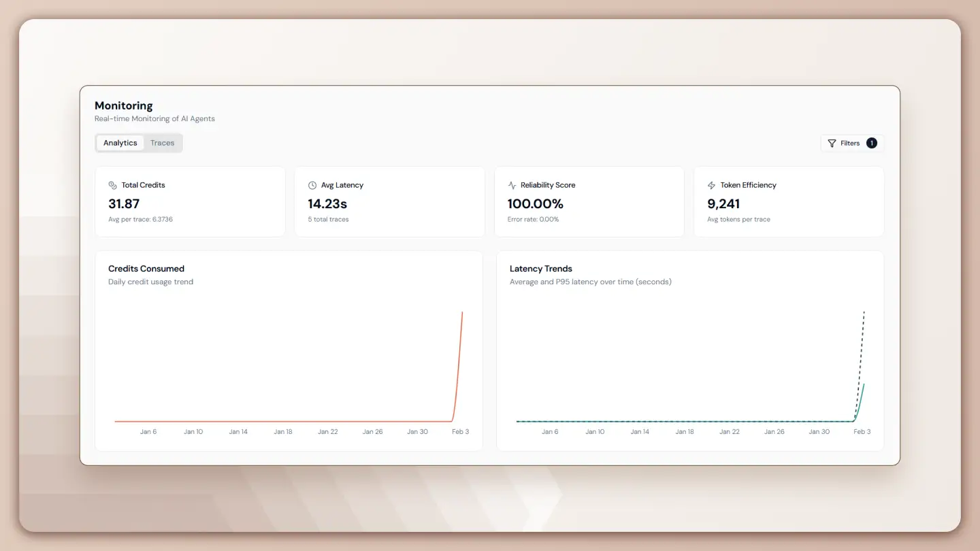Click the lightning icon beside Token Efficiency
Image resolution: width=980 pixels, height=551 pixels.
tap(712, 185)
